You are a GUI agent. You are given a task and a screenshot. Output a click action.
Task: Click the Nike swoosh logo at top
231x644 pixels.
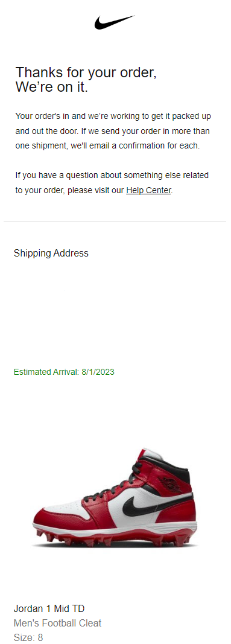115,22
